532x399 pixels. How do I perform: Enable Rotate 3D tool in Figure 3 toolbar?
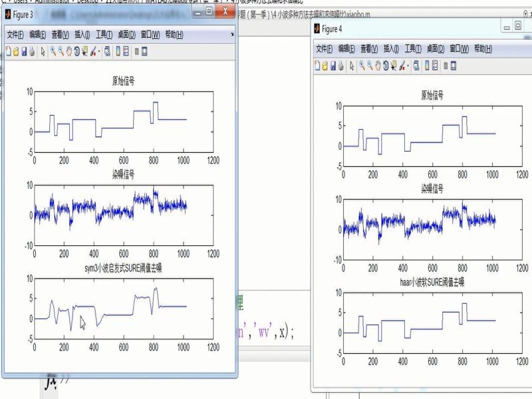[76, 52]
